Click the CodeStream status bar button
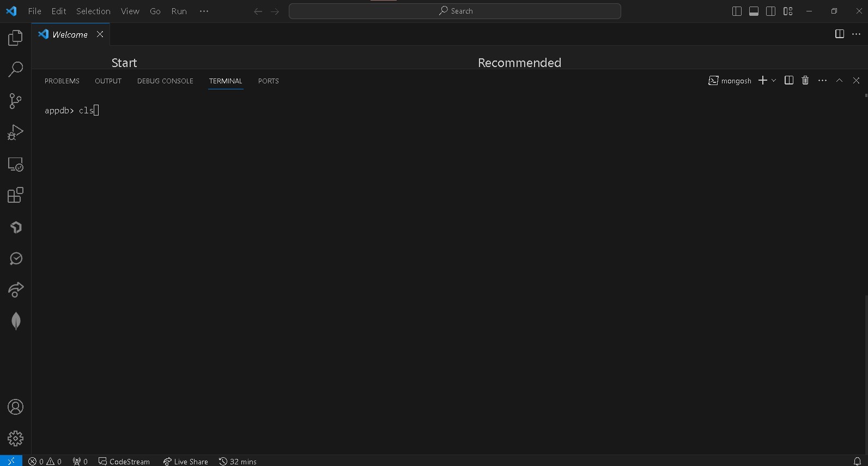 click(x=124, y=461)
